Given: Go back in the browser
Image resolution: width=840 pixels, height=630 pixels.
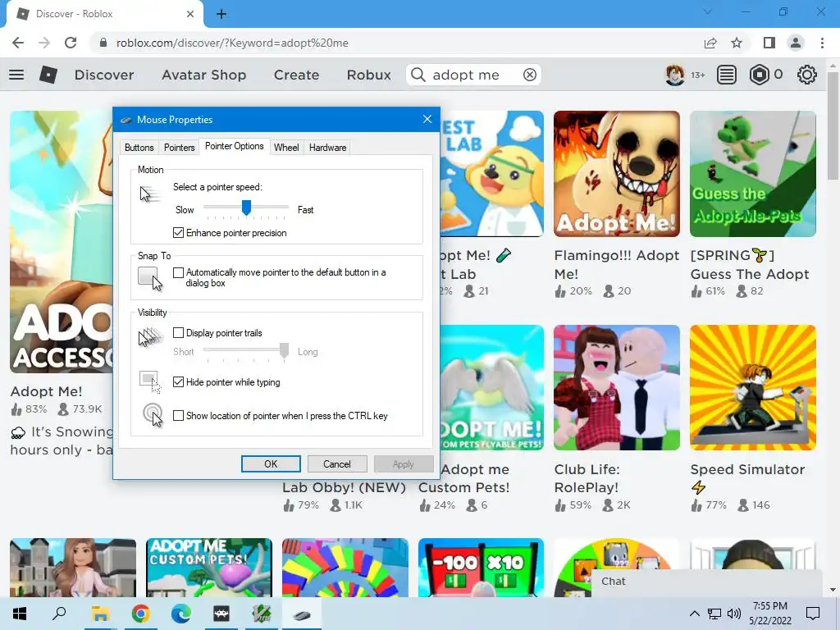Looking at the screenshot, I should [x=18, y=43].
